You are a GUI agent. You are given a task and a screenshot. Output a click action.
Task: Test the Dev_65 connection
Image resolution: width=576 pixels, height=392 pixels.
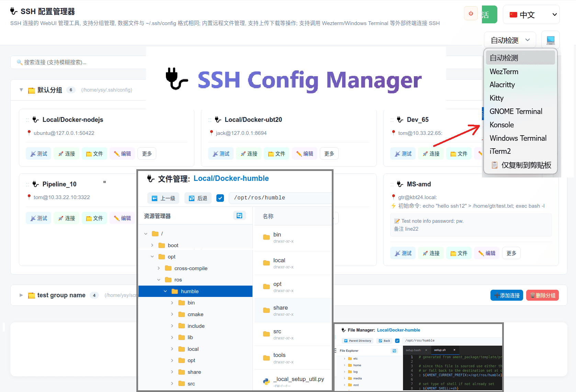(x=403, y=153)
